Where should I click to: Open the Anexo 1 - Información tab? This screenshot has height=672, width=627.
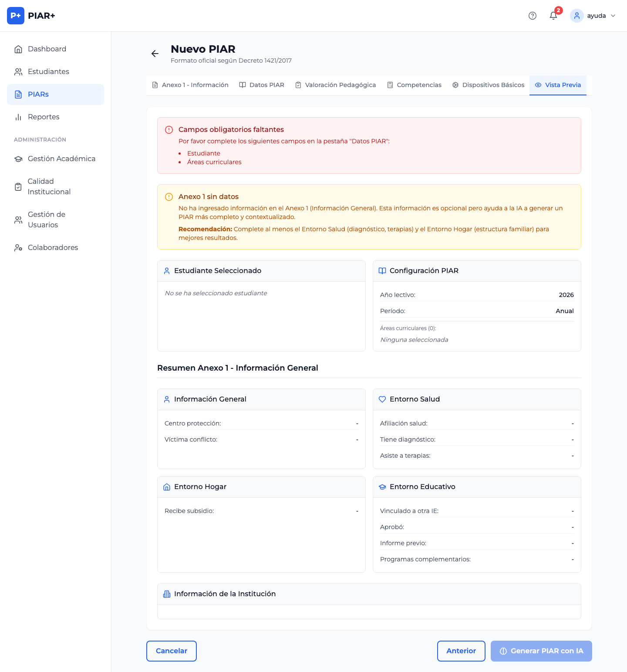pos(190,85)
